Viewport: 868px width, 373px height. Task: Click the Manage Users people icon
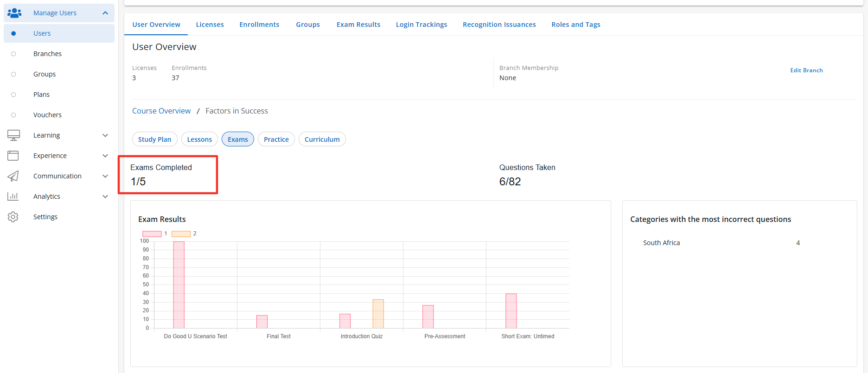pos(14,13)
